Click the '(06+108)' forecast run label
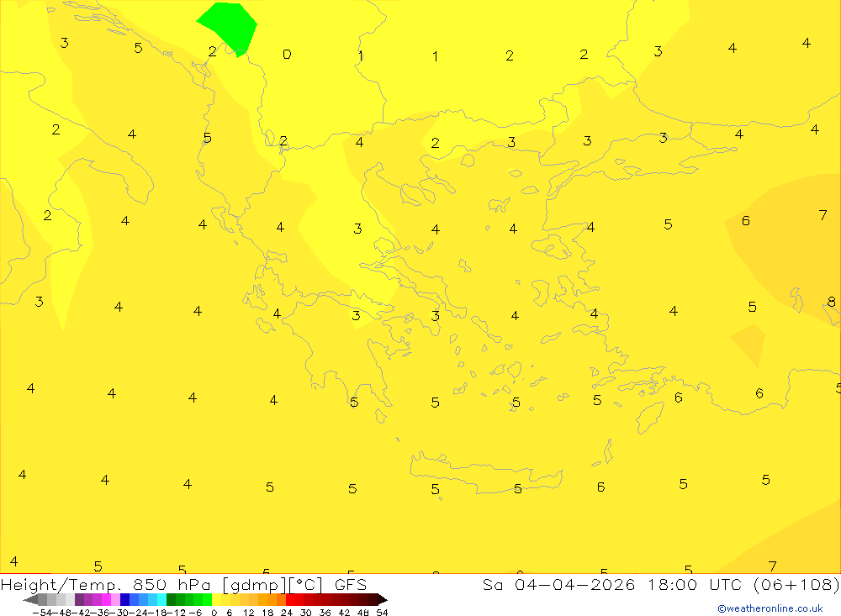The width and height of the screenshot is (841, 616). coord(796,584)
